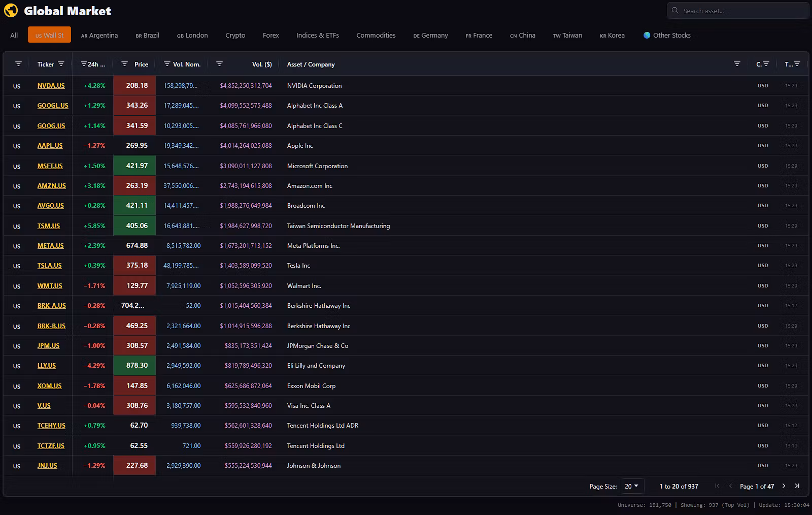Open the Price column filter icon

pyautogui.click(x=124, y=64)
